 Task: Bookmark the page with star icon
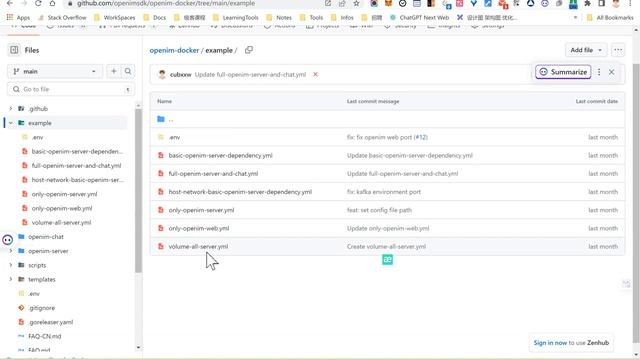click(356, 4)
